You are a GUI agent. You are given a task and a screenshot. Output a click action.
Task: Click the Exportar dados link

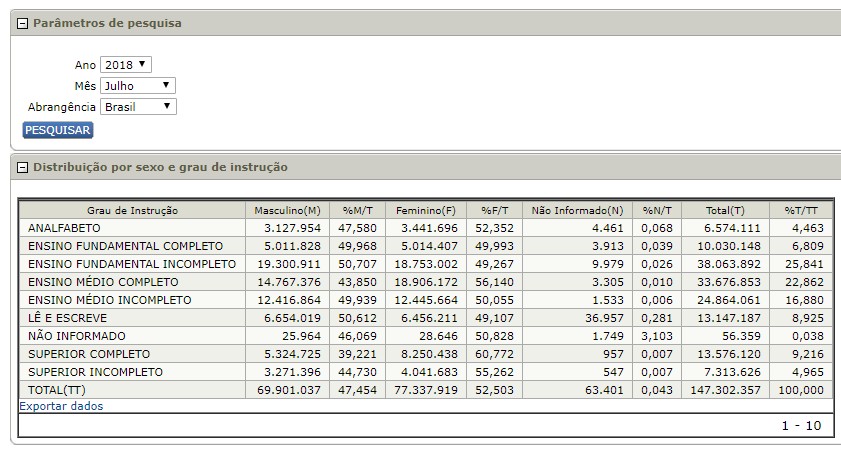click(61, 406)
